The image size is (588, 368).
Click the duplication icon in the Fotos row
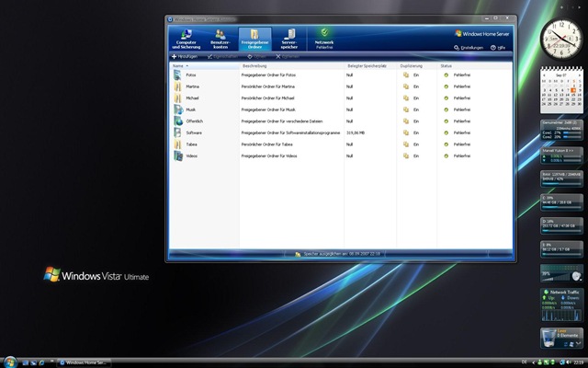pos(406,75)
